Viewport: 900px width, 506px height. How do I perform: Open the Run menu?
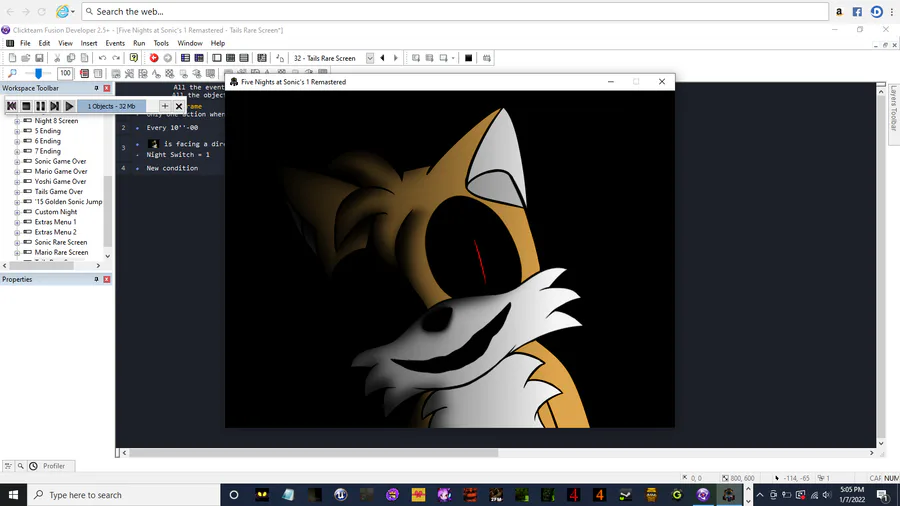pos(139,43)
